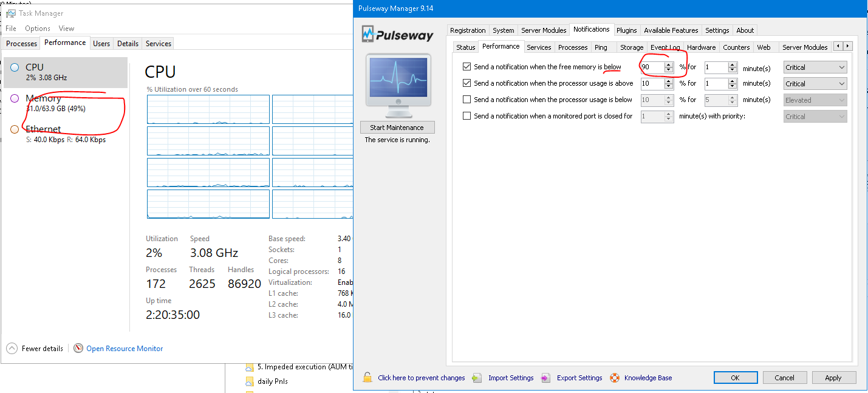Screen dimensions: 868x393
Task: Click the Resource Monitor gauge icon
Action: (78, 349)
